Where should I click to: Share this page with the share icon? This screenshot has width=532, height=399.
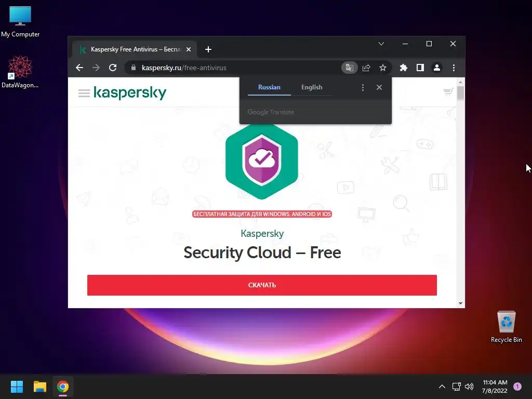[x=366, y=68]
